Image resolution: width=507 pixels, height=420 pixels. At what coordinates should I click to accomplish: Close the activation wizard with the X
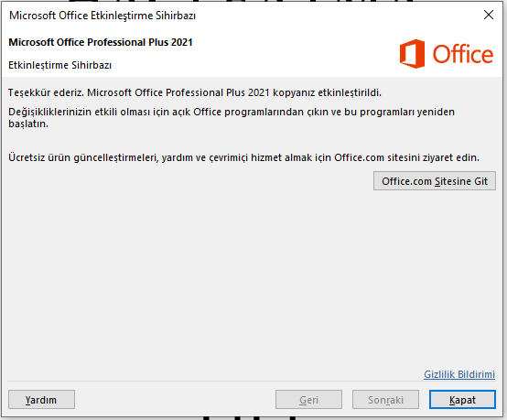pyautogui.click(x=489, y=15)
